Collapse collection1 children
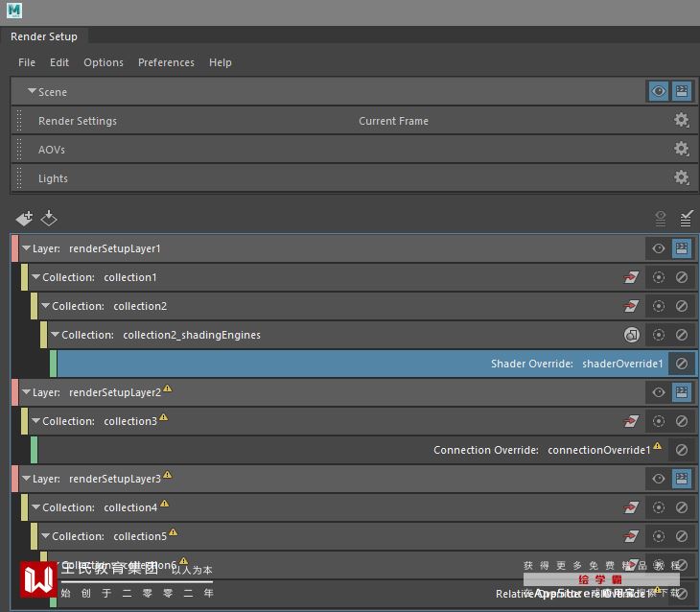The image size is (700, 612). tap(35, 276)
